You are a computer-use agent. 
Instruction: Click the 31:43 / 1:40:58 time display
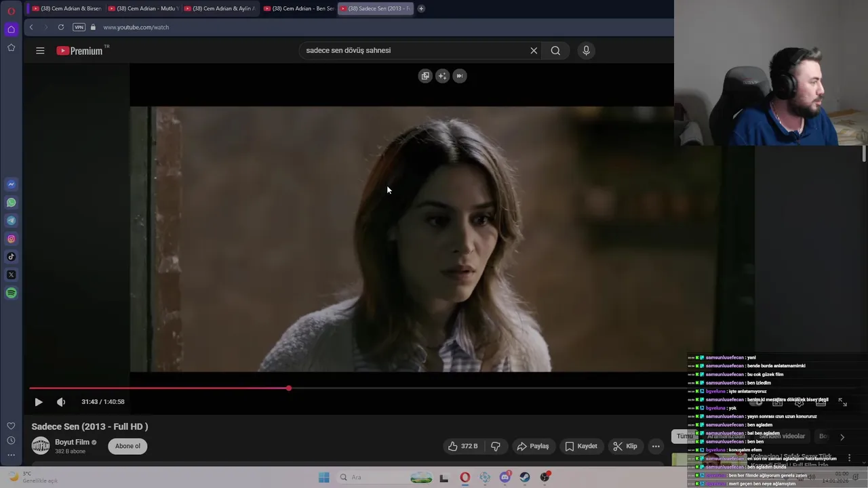(103, 402)
